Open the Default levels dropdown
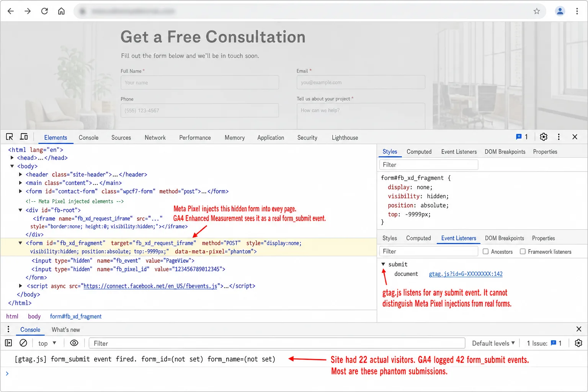 493,343
